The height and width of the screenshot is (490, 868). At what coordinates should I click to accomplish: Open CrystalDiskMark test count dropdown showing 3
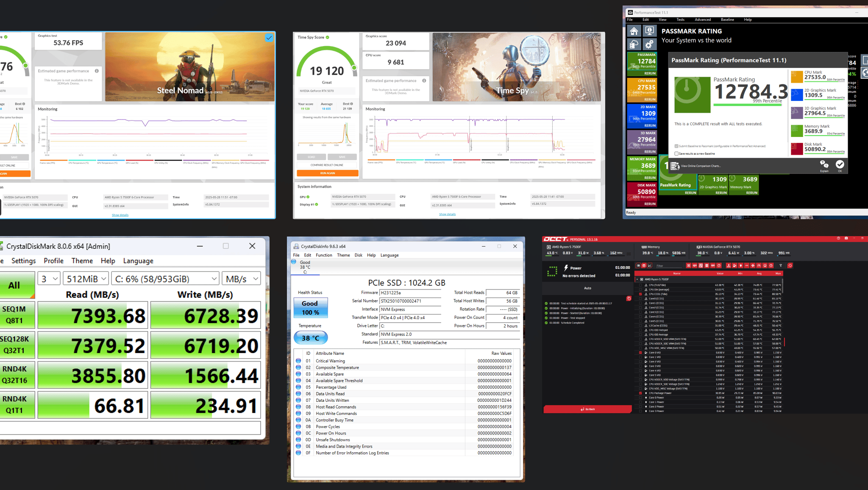coord(49,279)
